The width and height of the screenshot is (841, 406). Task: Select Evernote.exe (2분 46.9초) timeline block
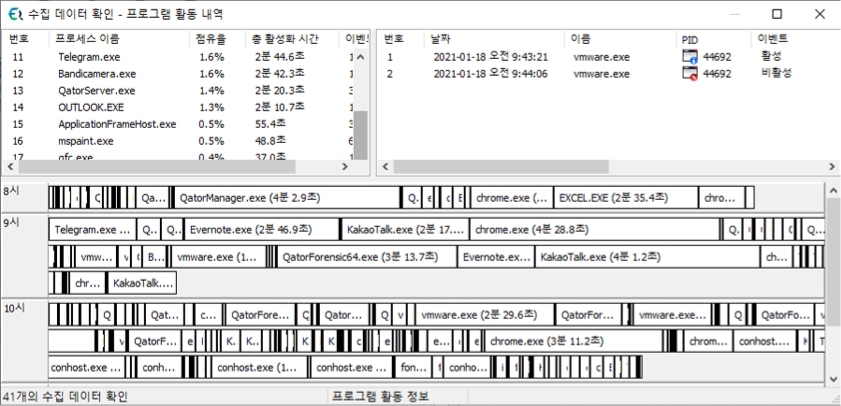[x=262, y=230]
